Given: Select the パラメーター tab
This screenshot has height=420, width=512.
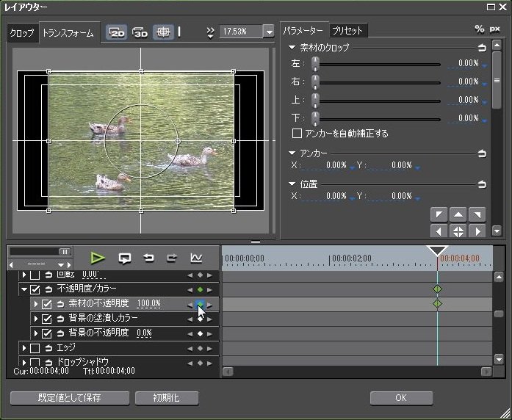Looking at the screenshot, I should pos(303,31).
